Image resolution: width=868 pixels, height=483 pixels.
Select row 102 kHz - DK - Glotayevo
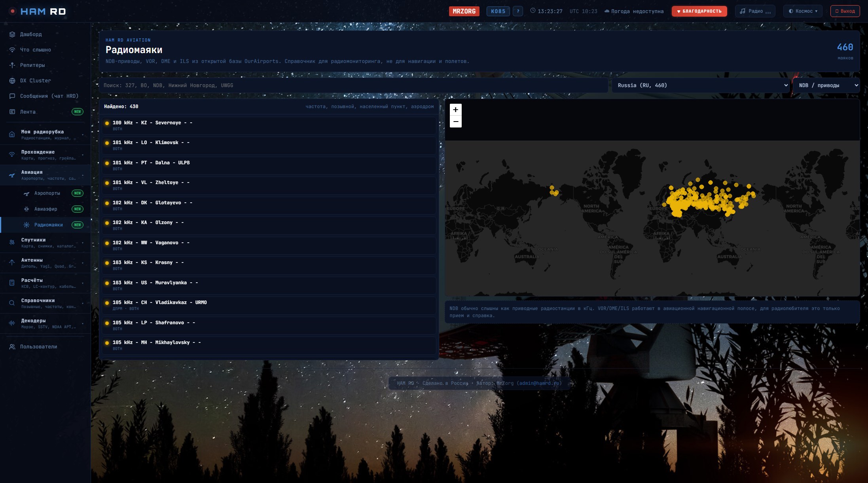click(x=269, y=205)
